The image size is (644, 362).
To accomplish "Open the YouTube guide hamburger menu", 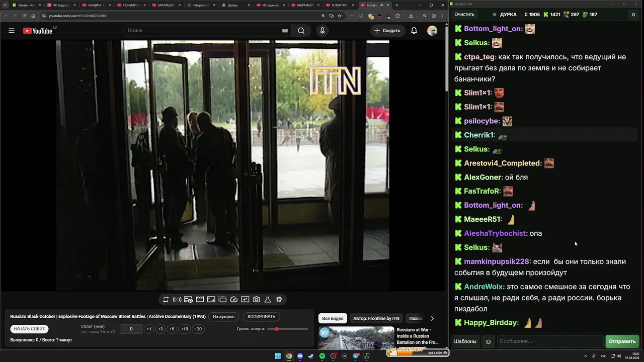I will [12, 31].
